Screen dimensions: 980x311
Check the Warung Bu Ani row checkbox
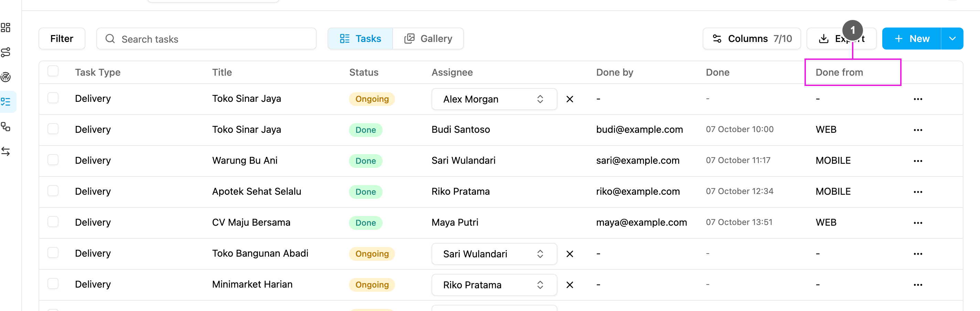53,159
